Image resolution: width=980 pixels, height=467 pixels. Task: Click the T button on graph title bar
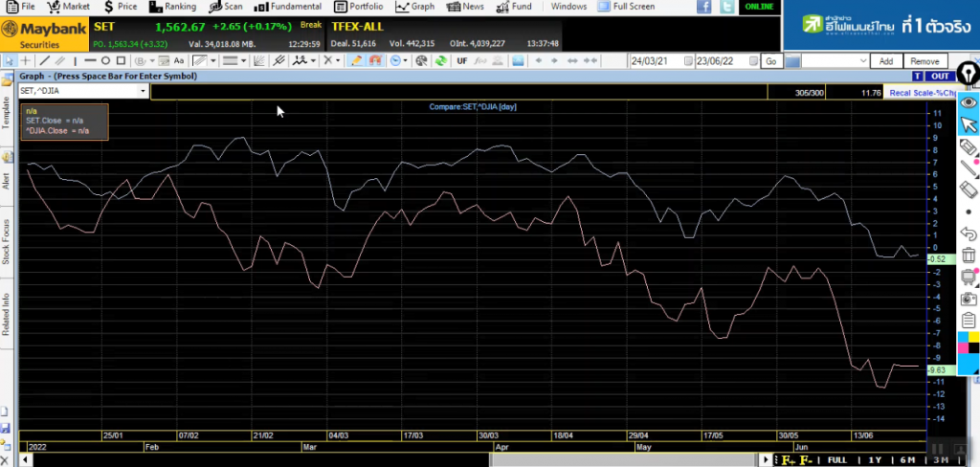[x=917, y=77]
